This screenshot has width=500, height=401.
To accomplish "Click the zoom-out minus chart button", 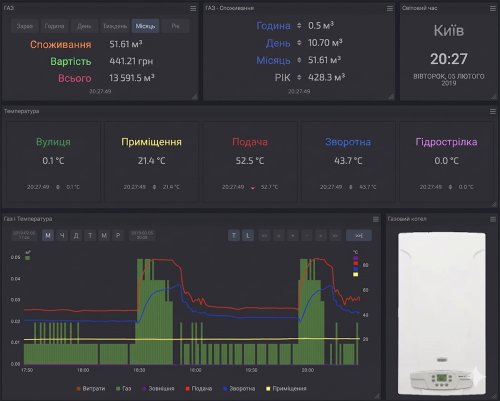I will pyautogui.click(x=307, y=236).
